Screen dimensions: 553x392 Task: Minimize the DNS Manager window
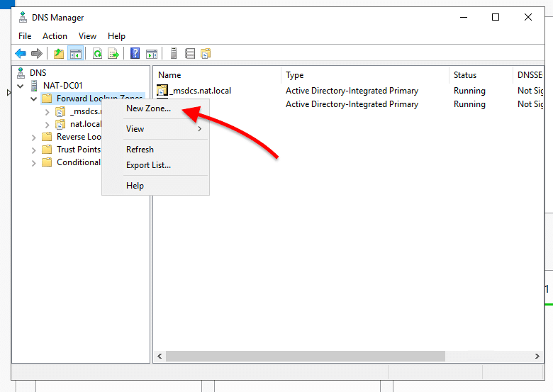(x=464, y=17)
